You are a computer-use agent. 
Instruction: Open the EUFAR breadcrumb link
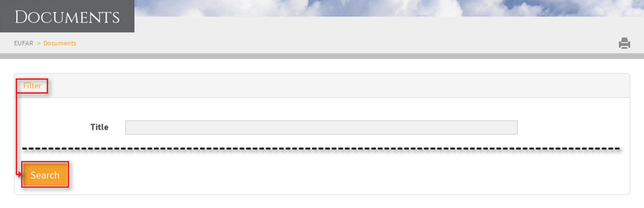tap(24, 43)
